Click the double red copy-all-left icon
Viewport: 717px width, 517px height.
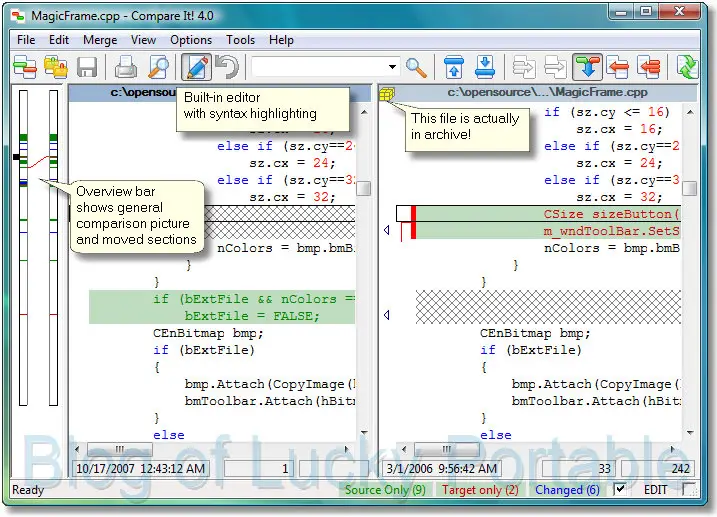pos(648,67)
